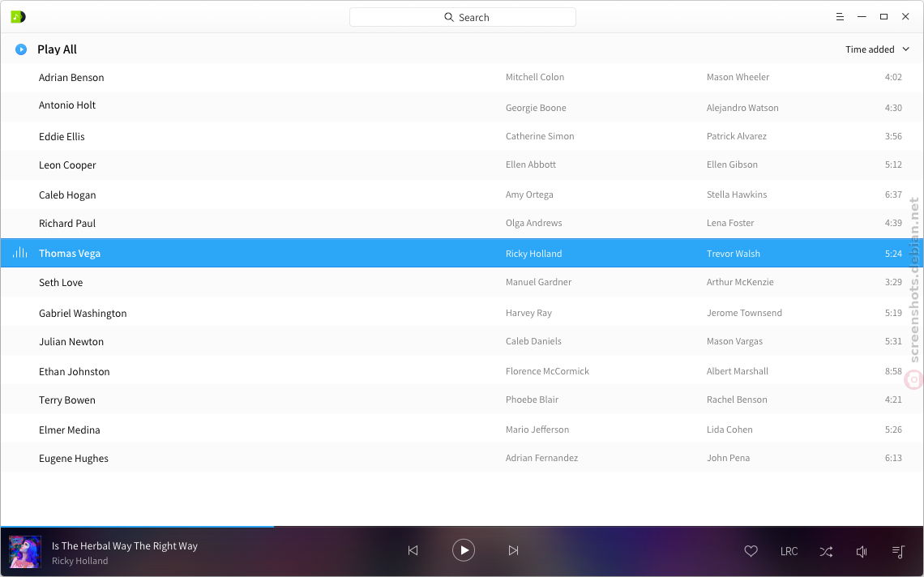924x577 pixels.
Task: Click the Play All circular play icon
Action: pos(20,49)
